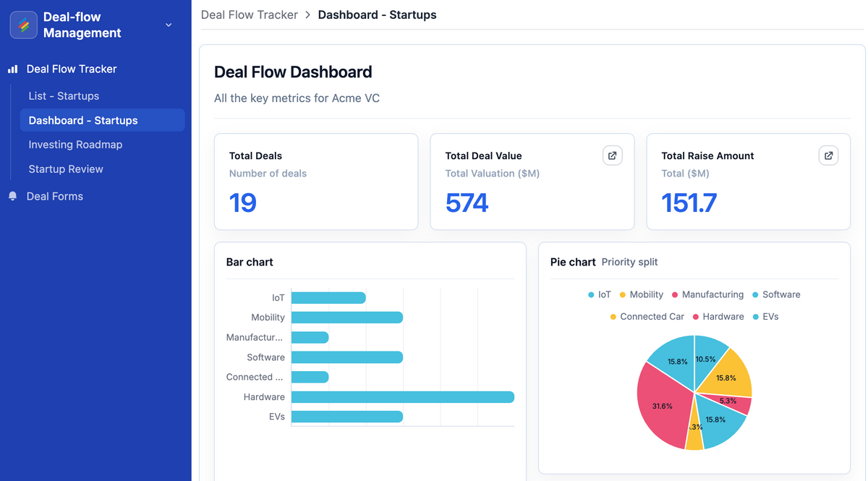Screen dimensions: 868x481
Task: Expand the Deal-flow Management workspace chevron
Action: point(169,25)
